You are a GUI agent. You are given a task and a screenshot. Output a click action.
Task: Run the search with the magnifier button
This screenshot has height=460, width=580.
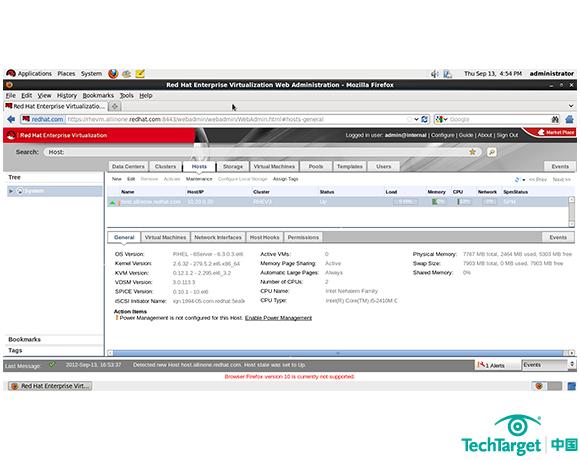point(492,152)
